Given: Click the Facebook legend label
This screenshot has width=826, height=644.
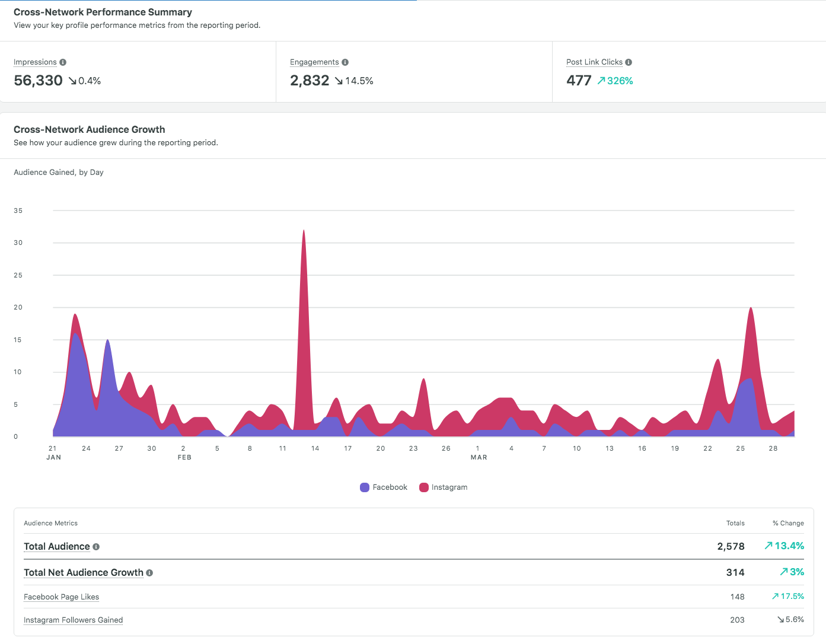Looking at the screenshot, I should point(390,487).
